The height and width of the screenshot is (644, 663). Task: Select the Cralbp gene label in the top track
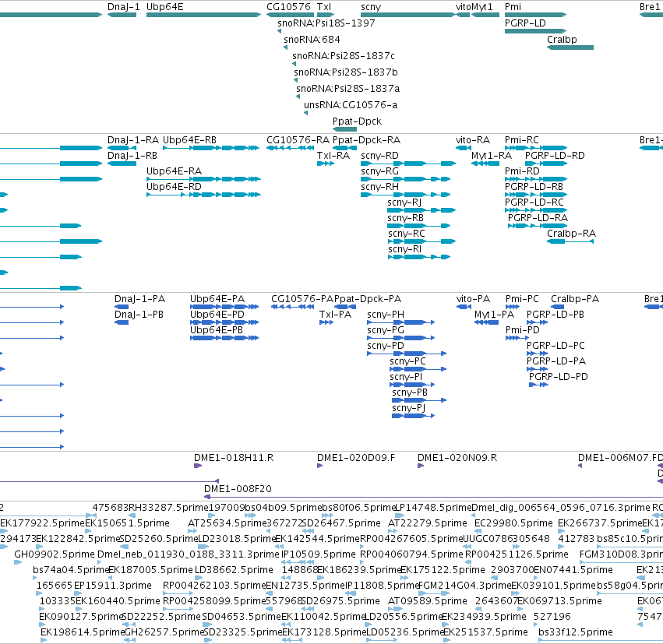click(x=562, y=40)
